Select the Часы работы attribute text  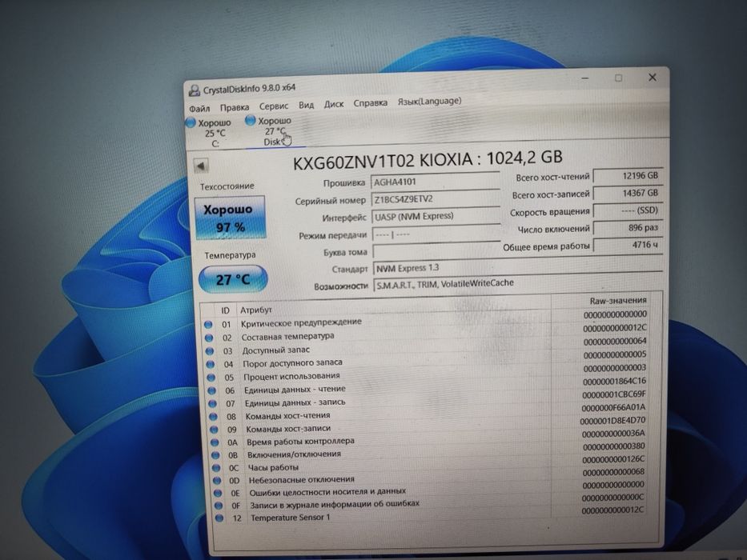tap(273, 468)
